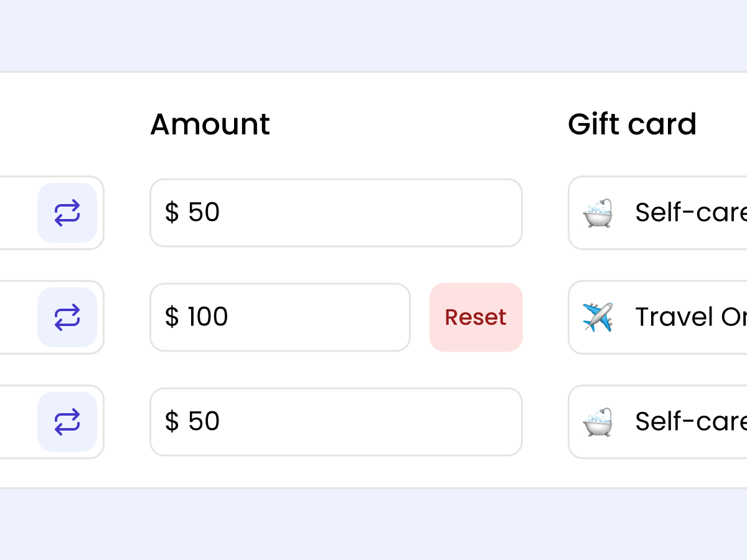Click the first $50 amount field
Screen dimensions: 747x560
336,212
